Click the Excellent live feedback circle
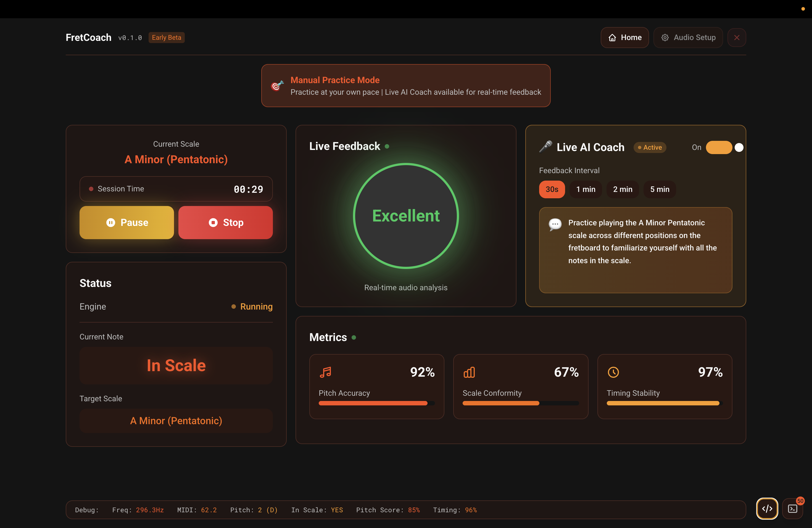 click(406, 216)
